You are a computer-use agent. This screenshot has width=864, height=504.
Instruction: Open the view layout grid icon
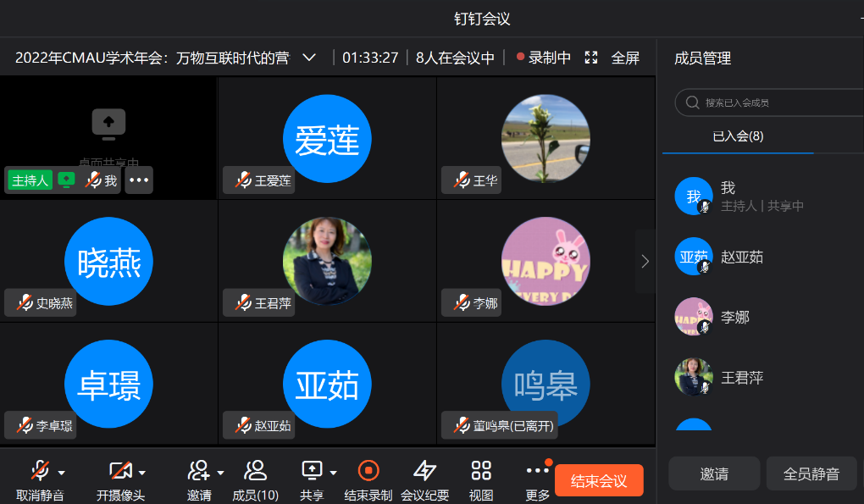(x=481, y=470)
